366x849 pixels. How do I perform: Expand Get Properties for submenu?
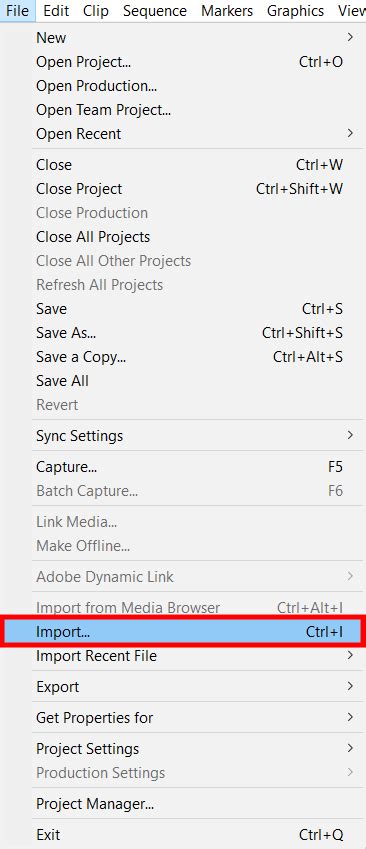[194, 718]
